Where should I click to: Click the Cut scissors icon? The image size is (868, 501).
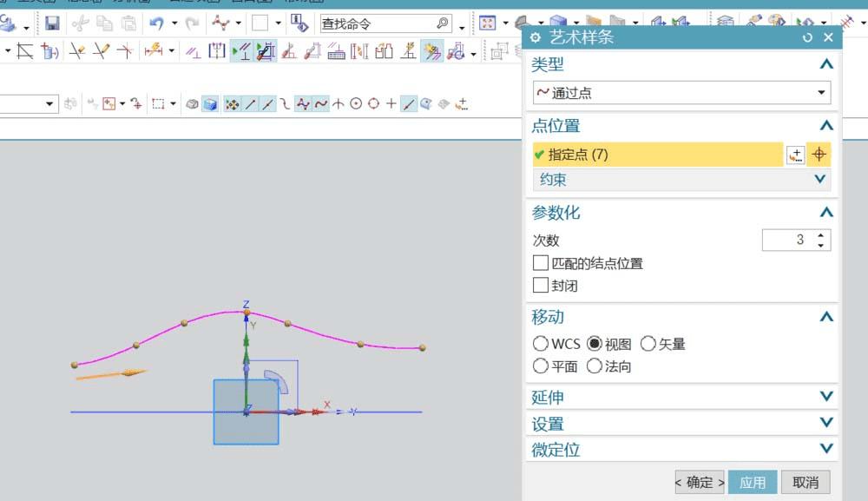pyautogui.click(x=80, y=23)
